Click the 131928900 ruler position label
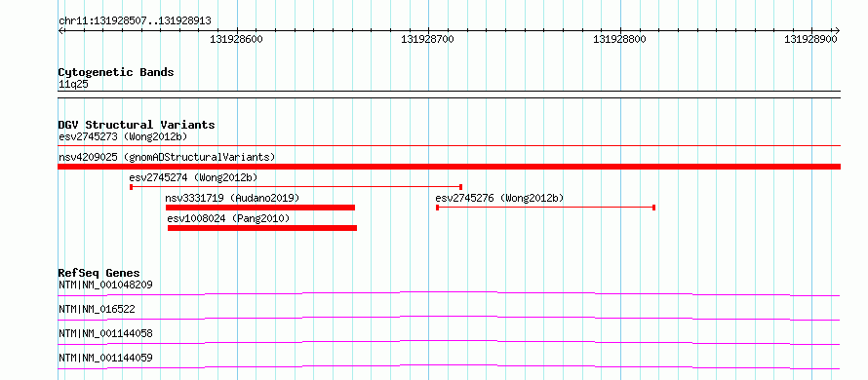This screenshot has width=868, height=380. (x=811, y=39)
